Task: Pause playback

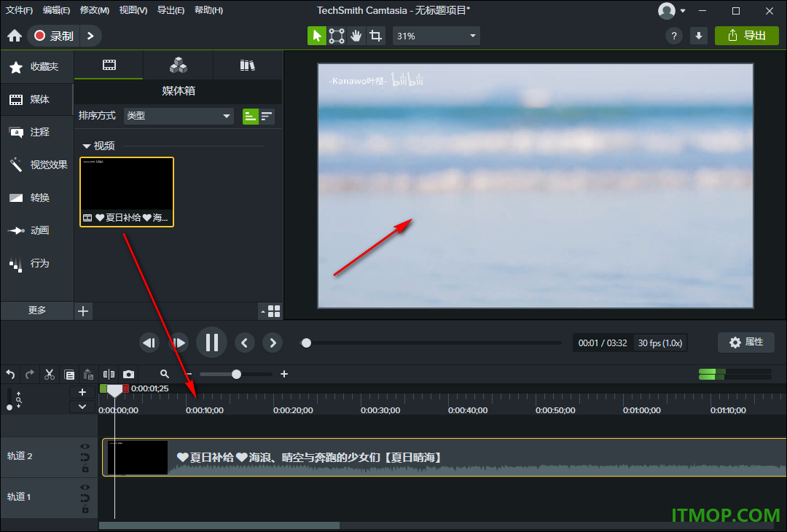Action: click(x=212, y=343)
